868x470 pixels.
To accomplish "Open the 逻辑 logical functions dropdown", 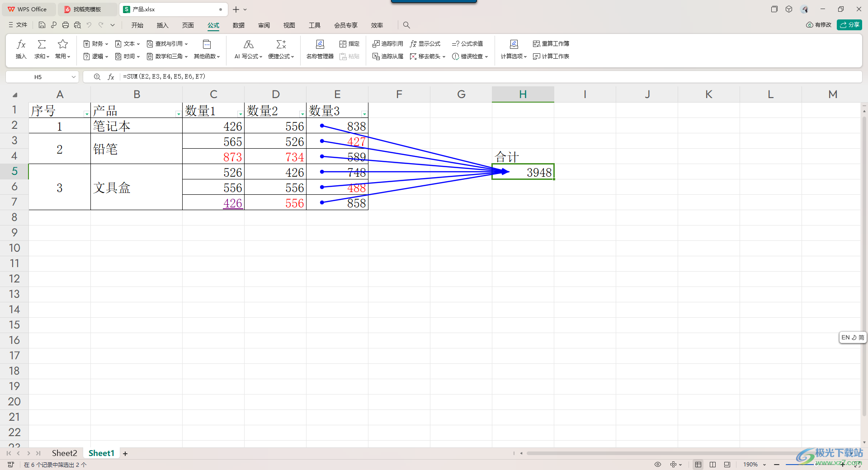I will click(95, 56).
